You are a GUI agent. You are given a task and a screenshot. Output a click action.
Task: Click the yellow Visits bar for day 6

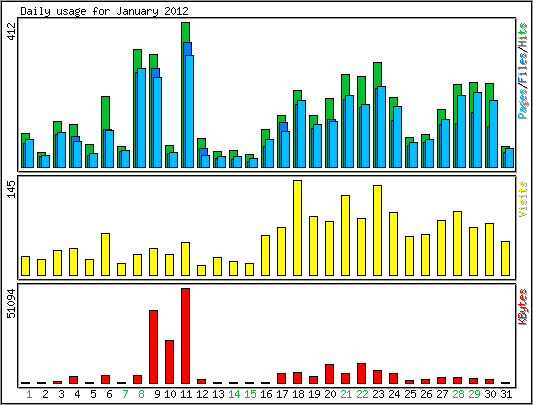(x=106, y=254)
